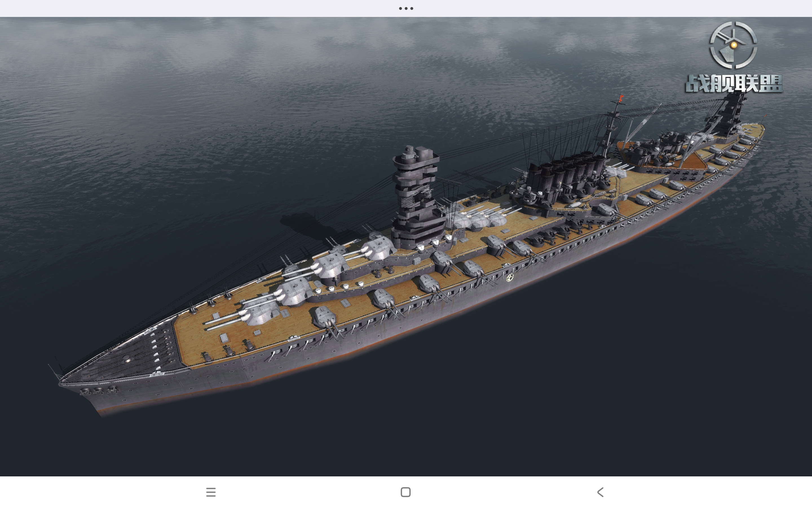Tap the Android back arrow button

[600, 492]
